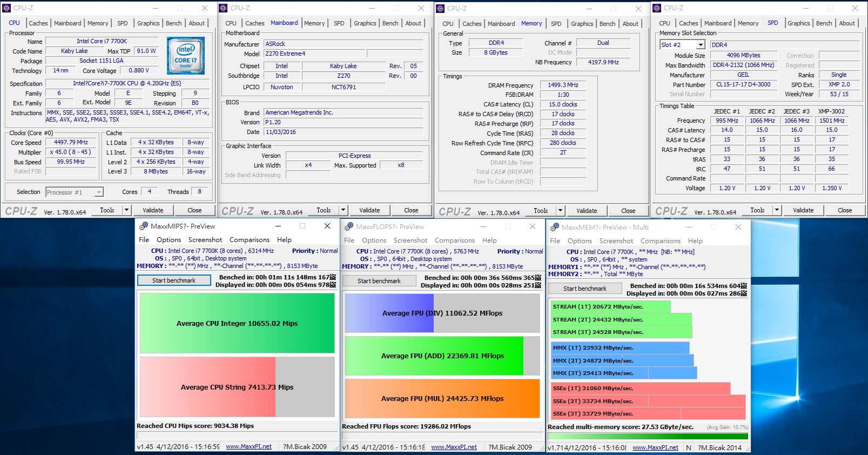Click the Chipset Kaby Lake field in Mainboard window

(x=344, y=66)
